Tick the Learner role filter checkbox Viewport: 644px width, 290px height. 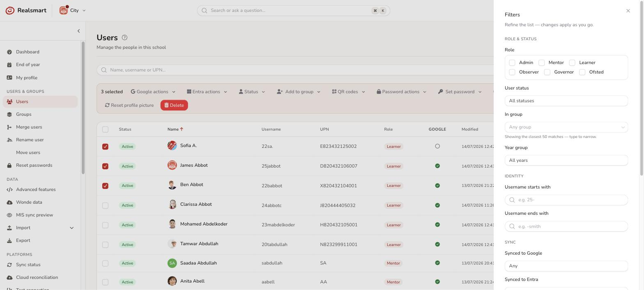point(572,63)
